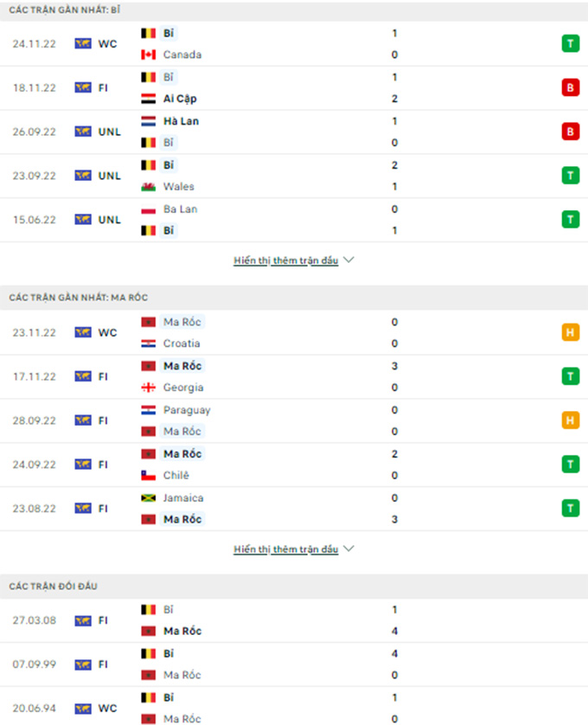Expand more matches under Bỉ section
The width and height of the screenshot is (588, 725).
click(293, 260)
